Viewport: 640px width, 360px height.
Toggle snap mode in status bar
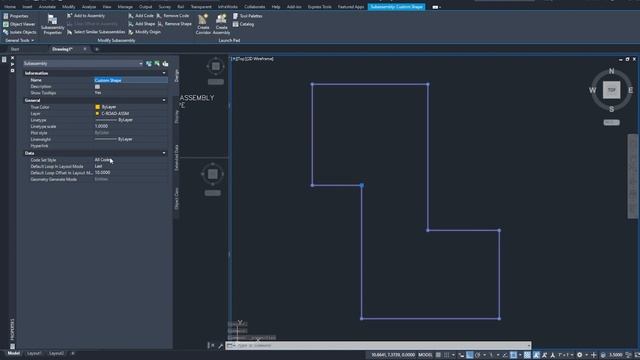coord(447,355)
